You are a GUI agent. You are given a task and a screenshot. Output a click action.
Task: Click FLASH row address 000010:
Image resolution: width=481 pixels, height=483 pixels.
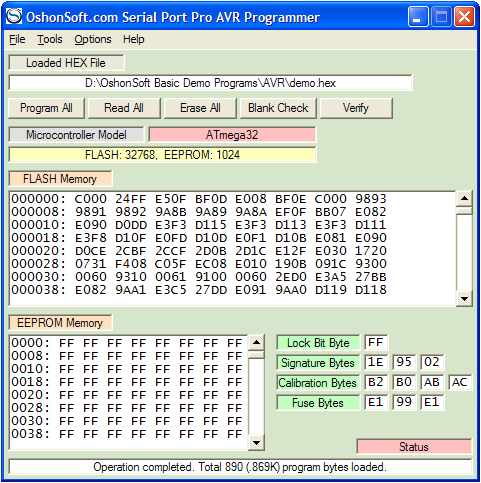(x=39, y=225)
